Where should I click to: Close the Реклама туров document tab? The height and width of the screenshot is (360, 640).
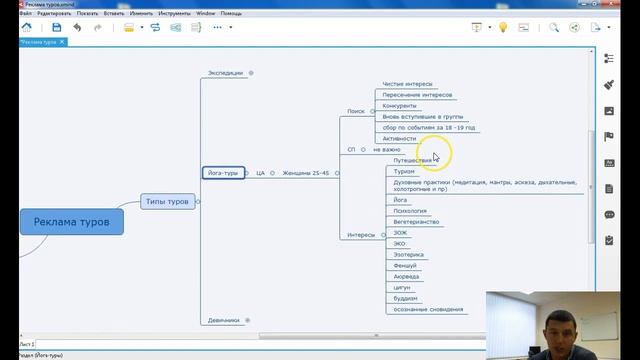pos(62,42)
